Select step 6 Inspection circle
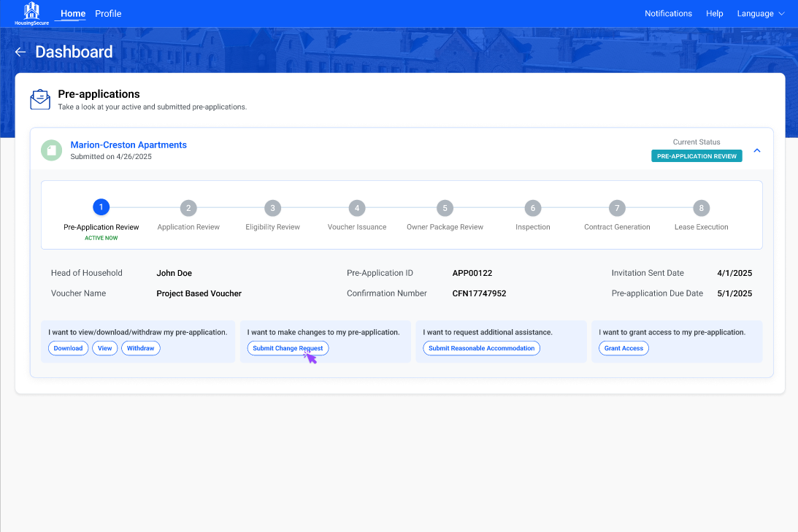The width and height of the screenshot is (798, 532). 533,208
